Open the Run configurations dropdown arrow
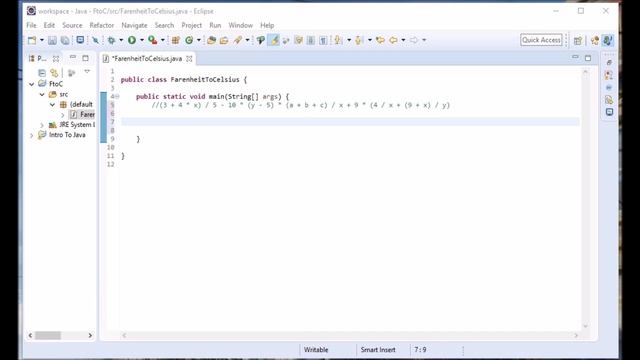The width and height of the screenshot is (640, 360). point(142,40)
